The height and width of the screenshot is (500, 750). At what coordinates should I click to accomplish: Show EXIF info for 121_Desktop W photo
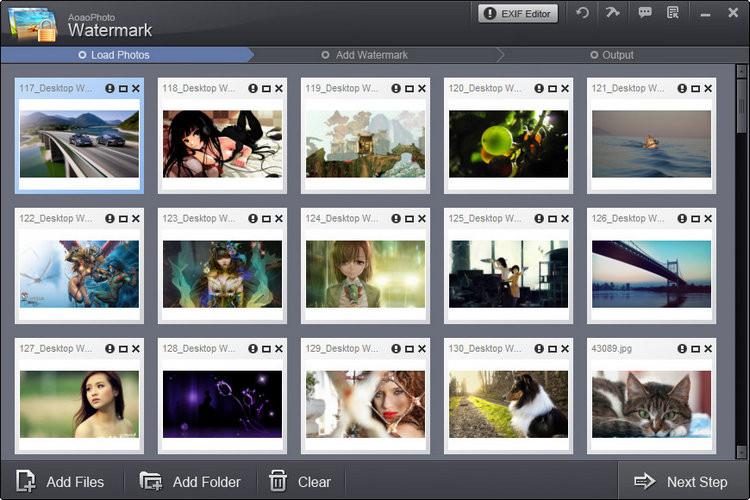682,89
